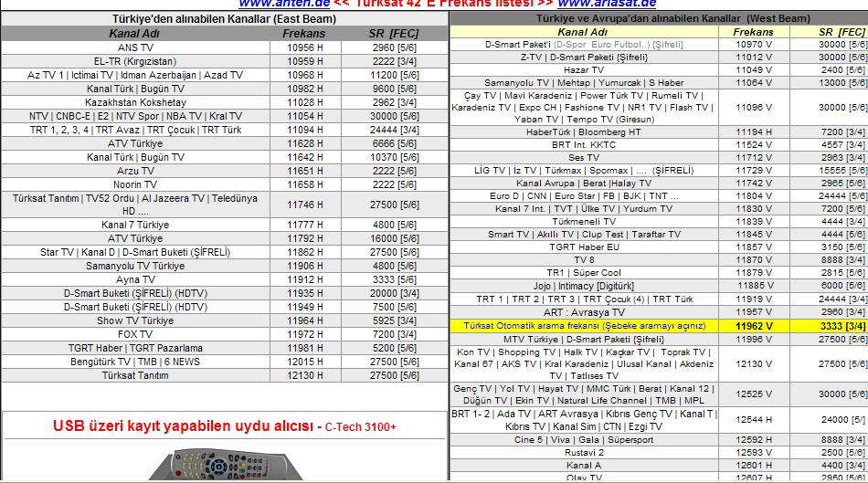Click Smart TV | Akıllı TV row
Image resolution: width=868 pixels, height=483 pixels.
point(659,234)
